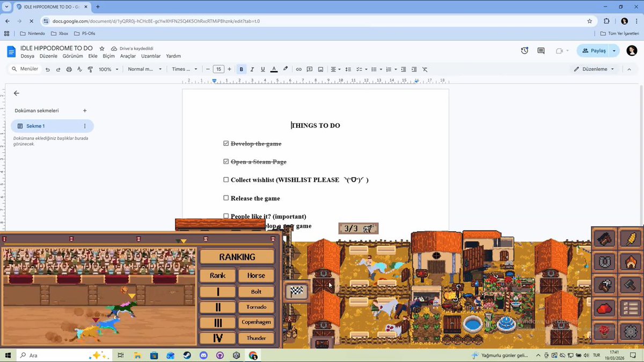Open the Biçim menu

[x=109, y=56]
